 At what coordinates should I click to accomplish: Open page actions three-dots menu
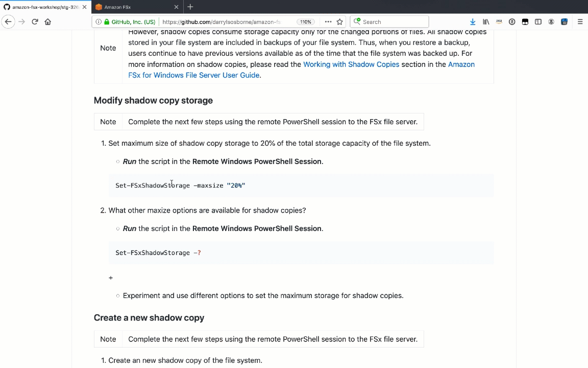click(328, 22)
